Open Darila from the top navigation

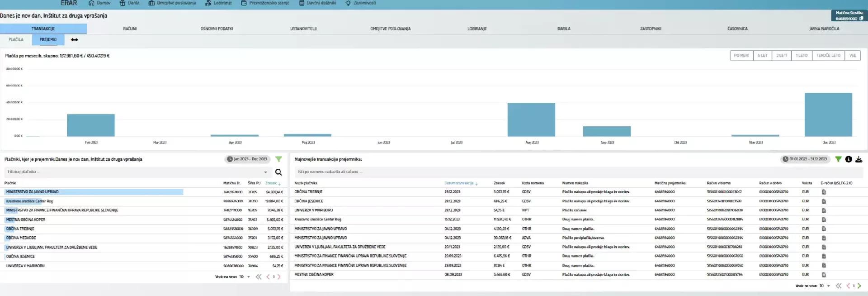click(x=129, y=3)
